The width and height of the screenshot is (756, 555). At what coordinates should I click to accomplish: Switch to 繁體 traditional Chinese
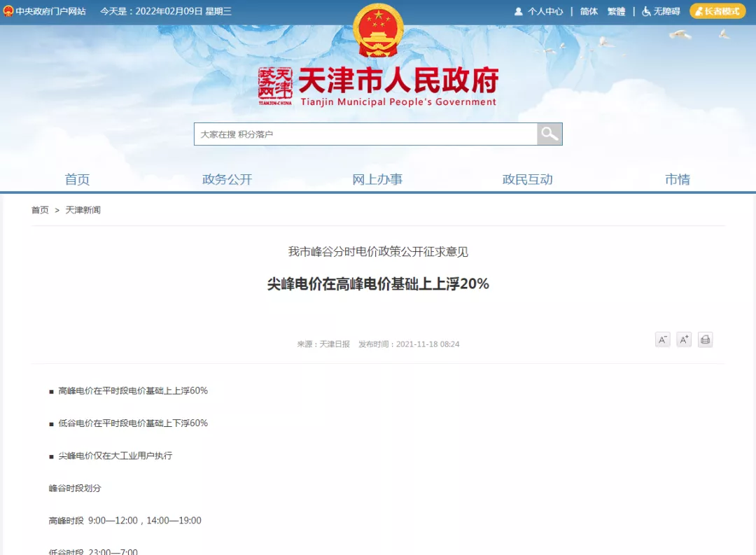616,11
